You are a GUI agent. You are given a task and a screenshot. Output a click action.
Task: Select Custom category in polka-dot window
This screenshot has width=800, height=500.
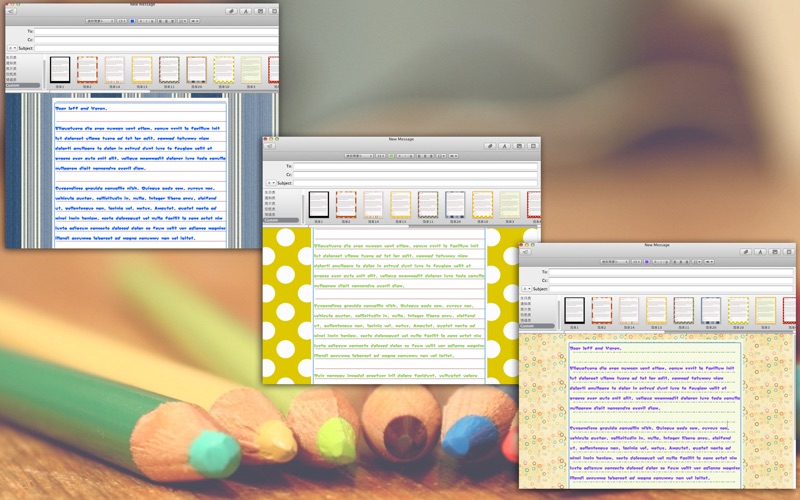point(281,220)
